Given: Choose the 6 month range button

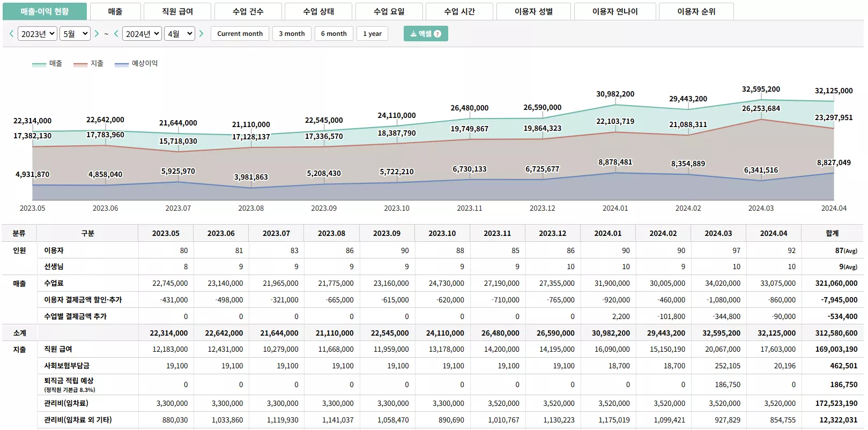Looking at the screenshot, I should click(333, 34).
